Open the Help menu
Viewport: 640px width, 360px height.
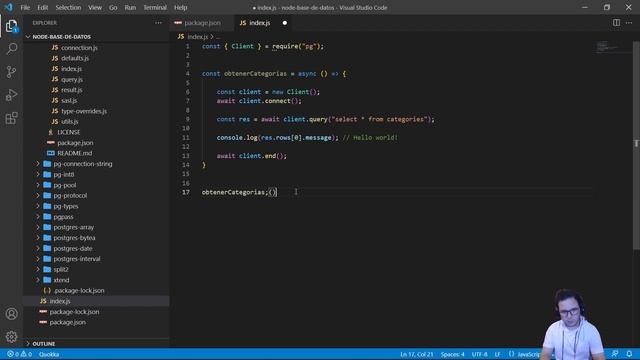tap(180, 7)
